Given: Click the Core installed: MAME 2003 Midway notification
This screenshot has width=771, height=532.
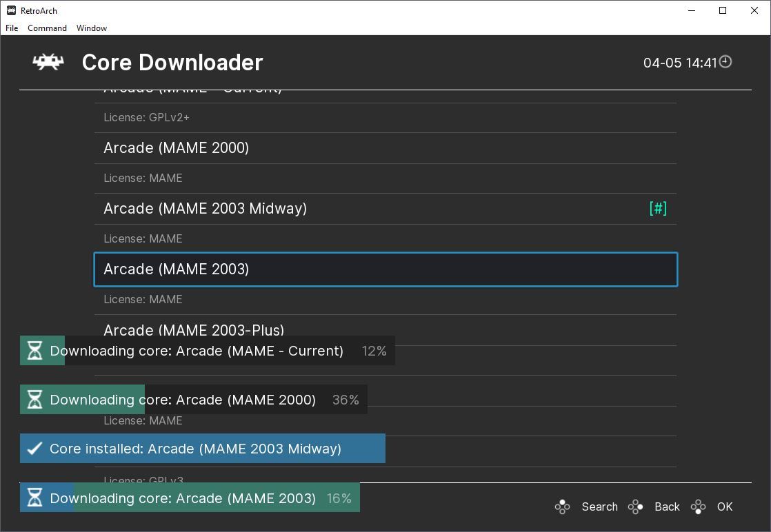Looking at the screenshot, I should point(203,449).
